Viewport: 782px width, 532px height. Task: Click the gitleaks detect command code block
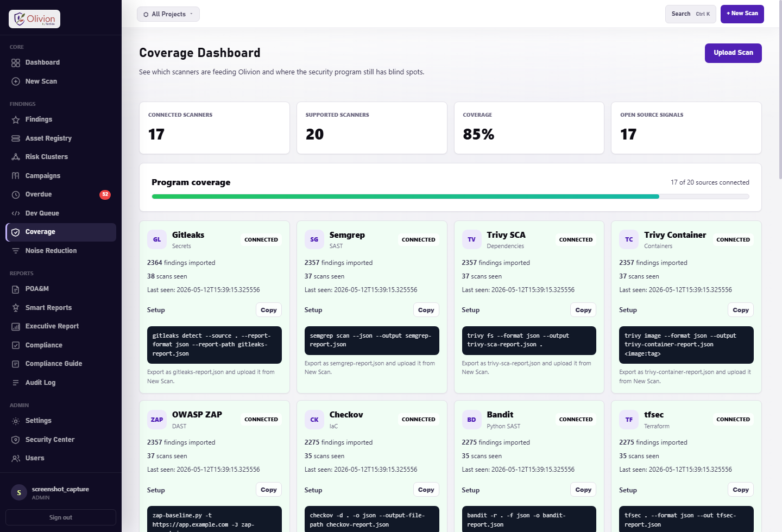pos(215,345)
